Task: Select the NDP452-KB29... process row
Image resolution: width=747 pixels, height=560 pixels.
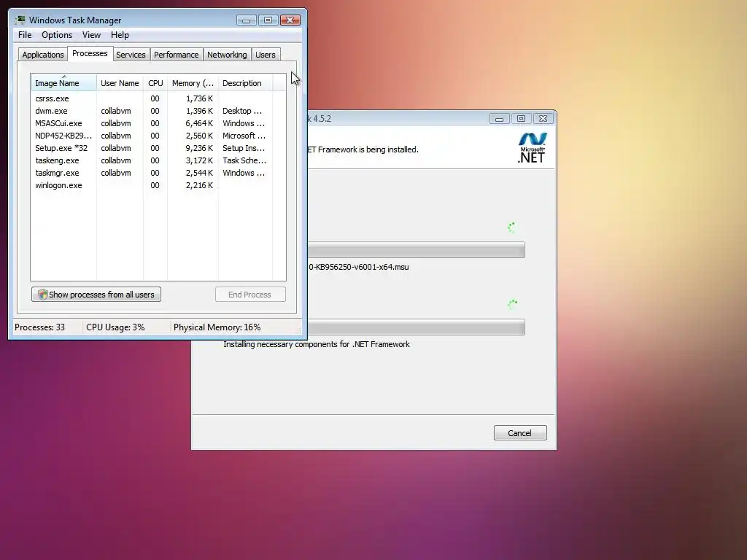Action: [152, 136]
